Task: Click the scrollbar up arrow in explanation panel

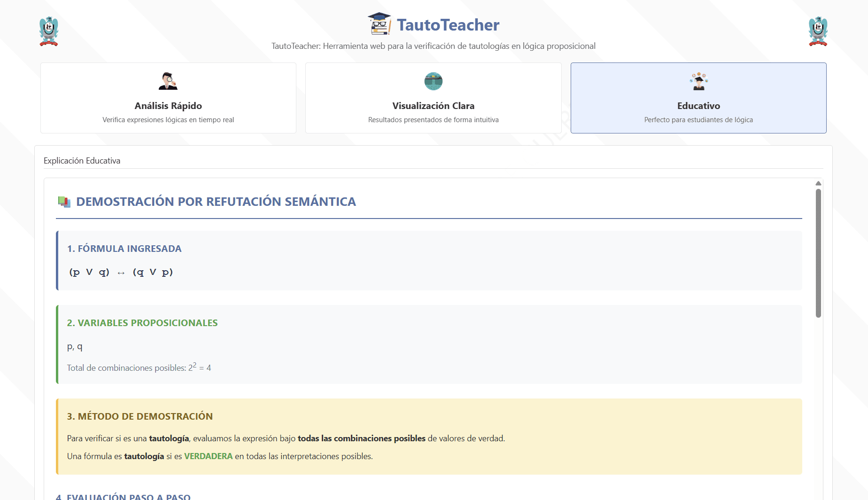Action: [x=818, y=183]
